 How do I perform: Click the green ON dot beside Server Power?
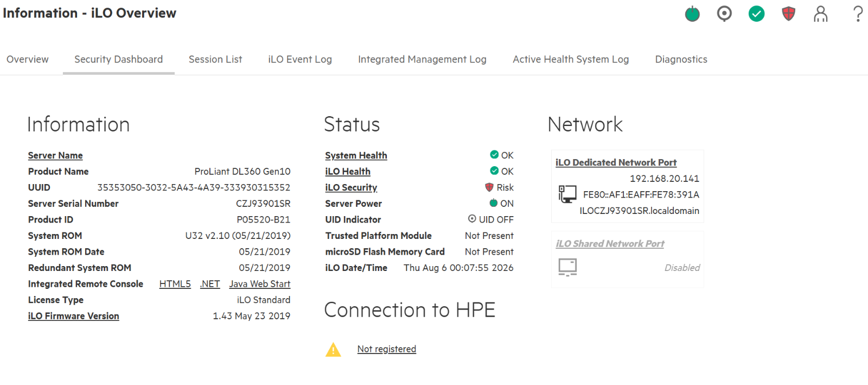(x=494, y=203)
